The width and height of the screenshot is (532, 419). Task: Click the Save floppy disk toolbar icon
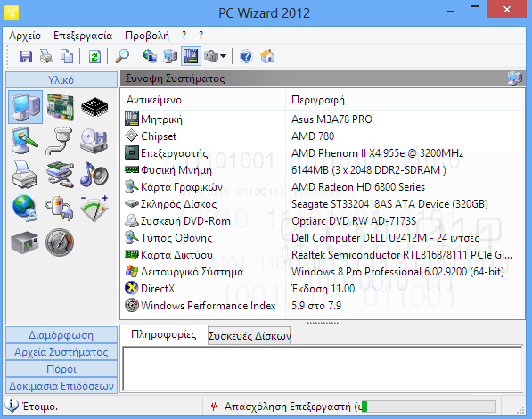(26, 56)
